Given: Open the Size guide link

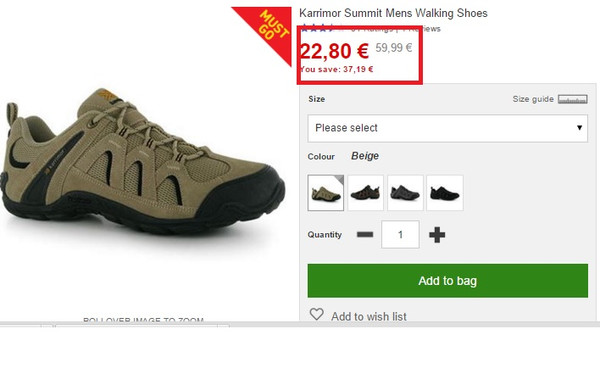Looking at the screenshot, I should point(533,99).
